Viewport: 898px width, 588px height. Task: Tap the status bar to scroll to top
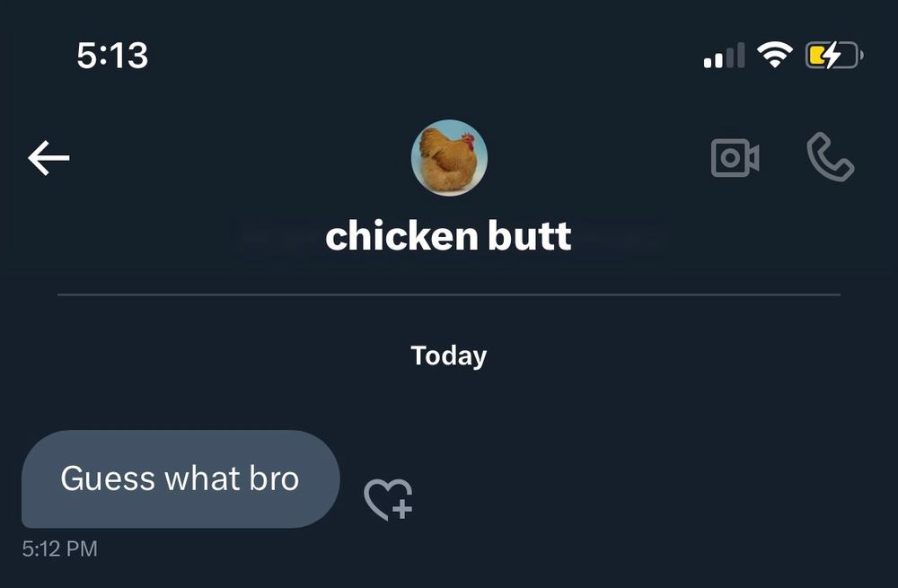(449, 55)
